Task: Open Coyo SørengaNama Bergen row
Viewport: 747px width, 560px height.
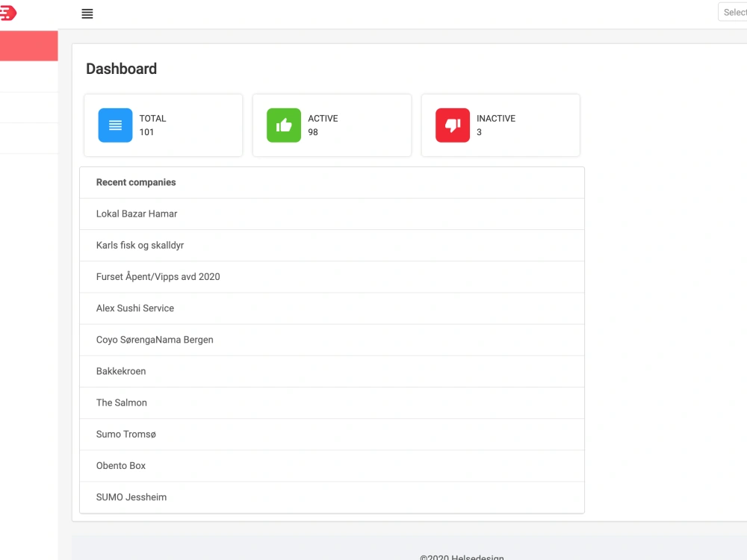Action: [x=332, y=340]
